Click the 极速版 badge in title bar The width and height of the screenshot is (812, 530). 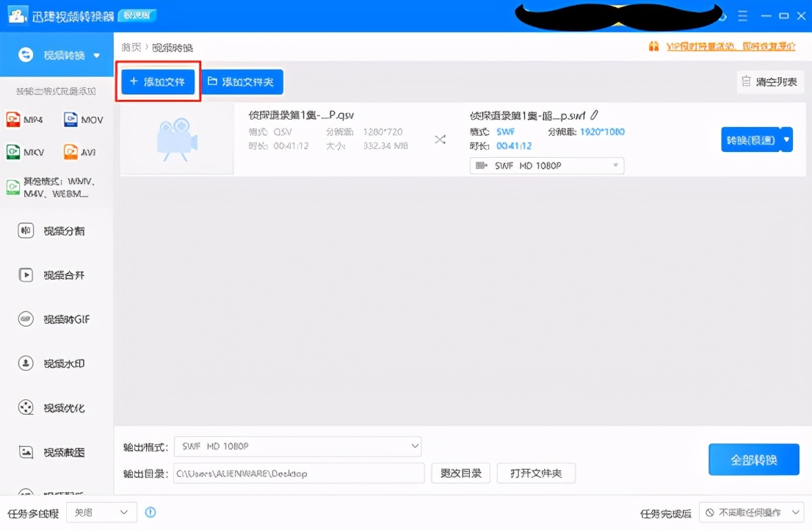coord(137,15)
